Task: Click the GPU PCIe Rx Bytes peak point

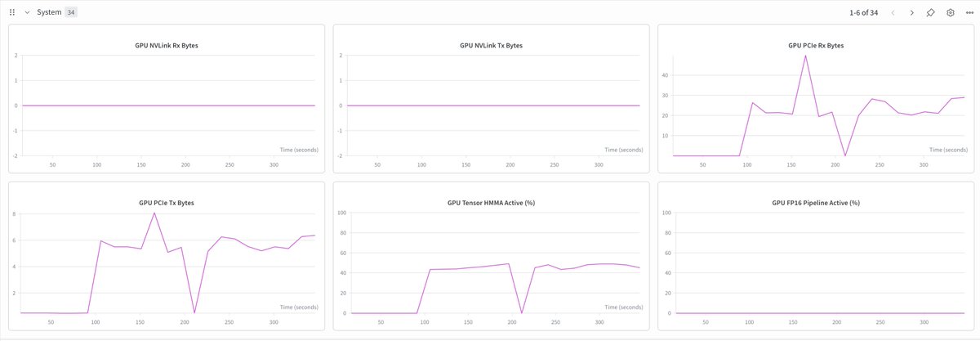Action: point(805,56)
